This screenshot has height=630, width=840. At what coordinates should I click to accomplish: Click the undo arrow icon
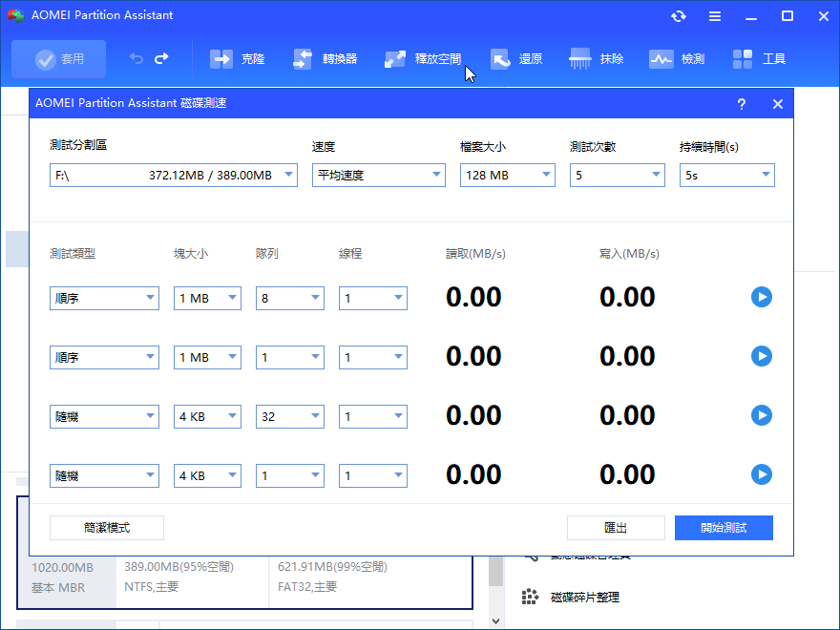tap(136, 58)
